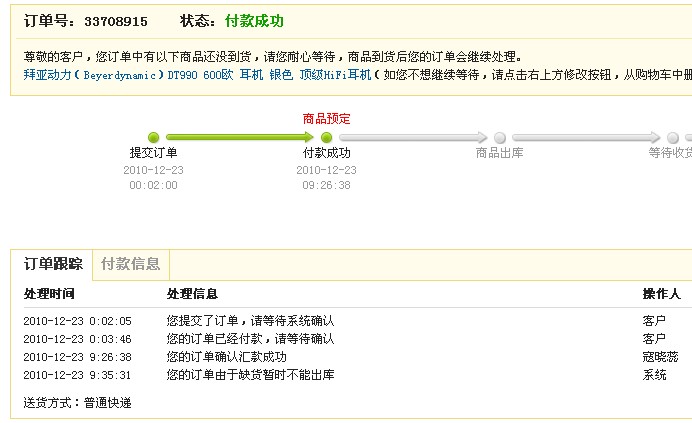Click the 送货方式 普通快递 text
The width and height of the screenshot is (692, 423).
[x=77, y=402]
